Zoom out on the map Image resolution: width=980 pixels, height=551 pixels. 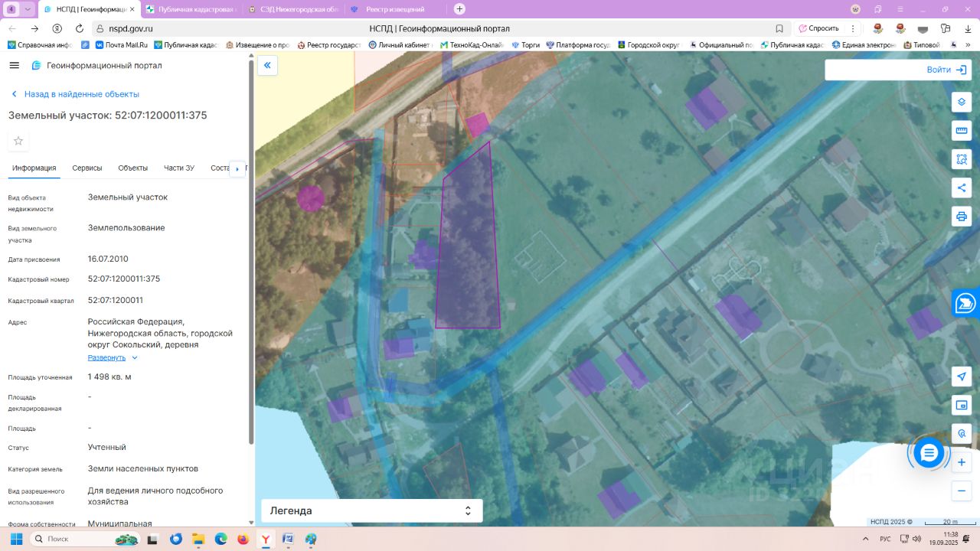click(x=962, y=491)
